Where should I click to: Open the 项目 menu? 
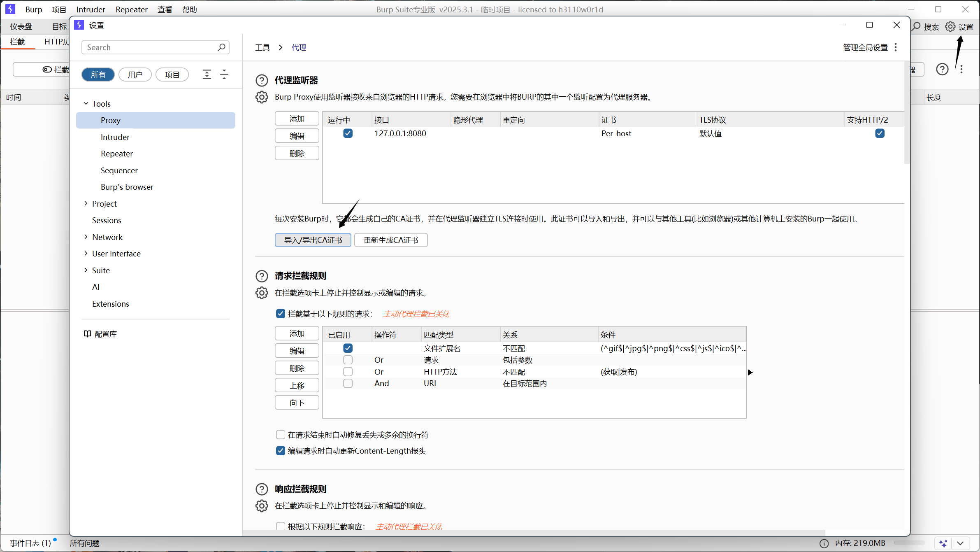coord(59,9)
